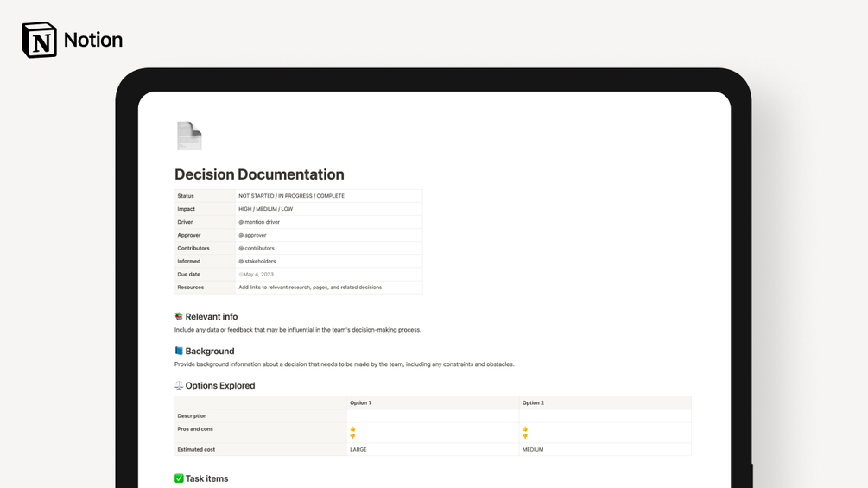
Task: Click the Options Explored heading
Action: click(220, 385)
